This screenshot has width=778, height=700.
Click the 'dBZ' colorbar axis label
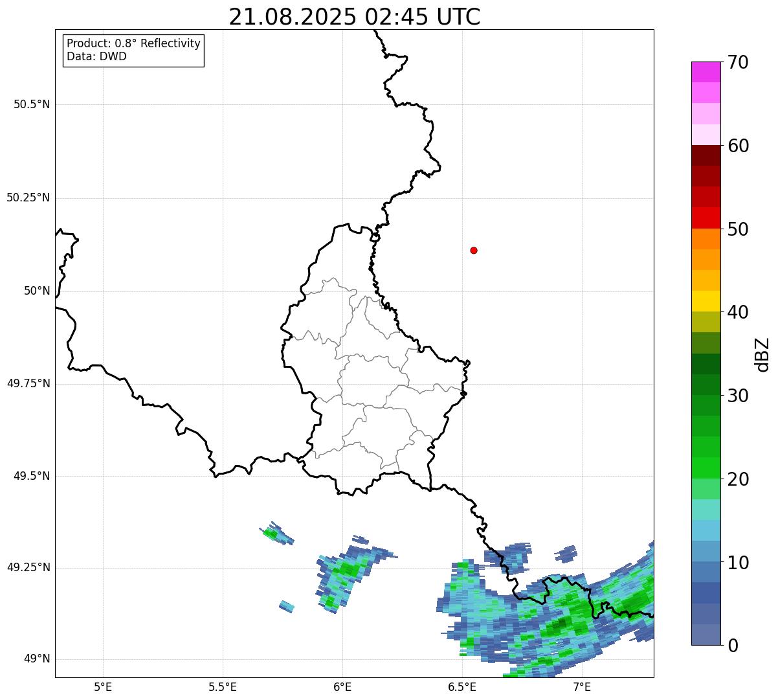[763, 354]
